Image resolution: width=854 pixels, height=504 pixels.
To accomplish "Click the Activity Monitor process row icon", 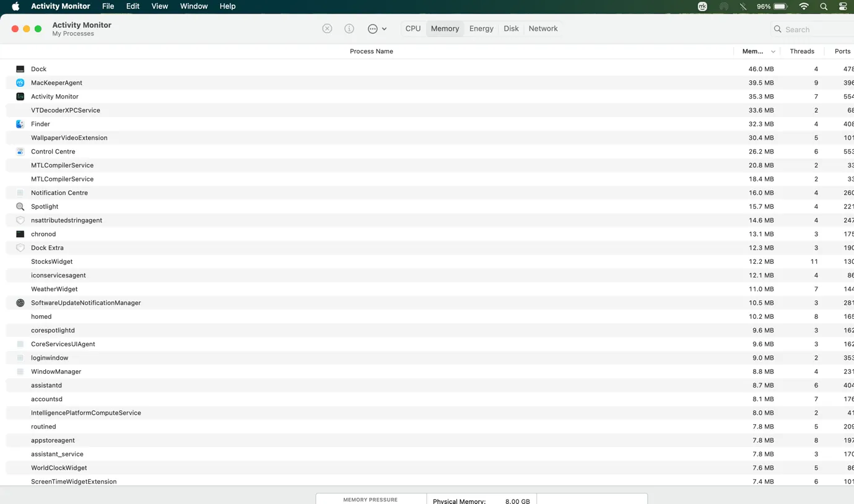I will click(20, 97).
